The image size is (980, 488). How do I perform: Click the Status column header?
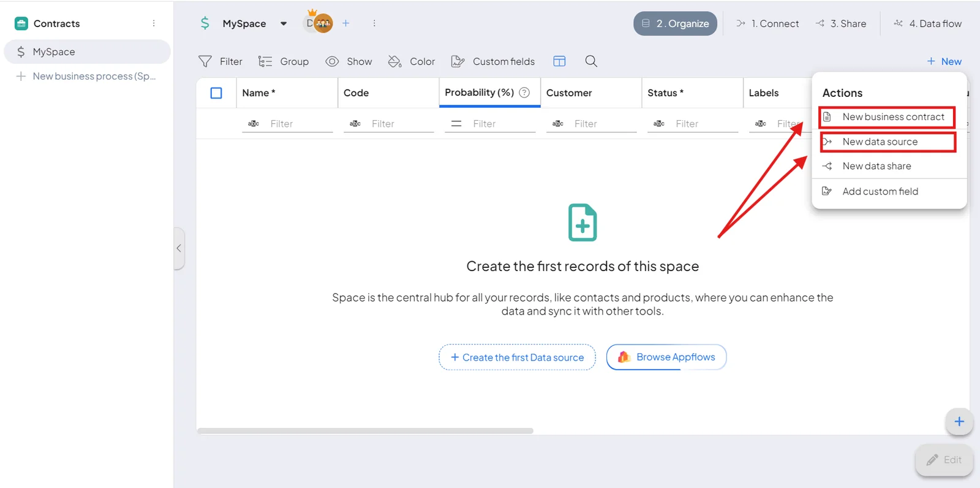click(692, 93)
